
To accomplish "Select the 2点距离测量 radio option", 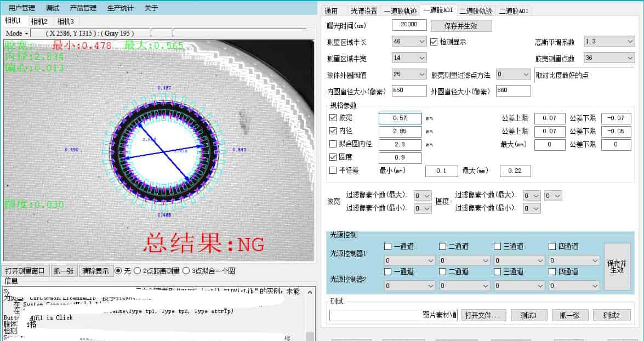I will [x=137, y=271].
